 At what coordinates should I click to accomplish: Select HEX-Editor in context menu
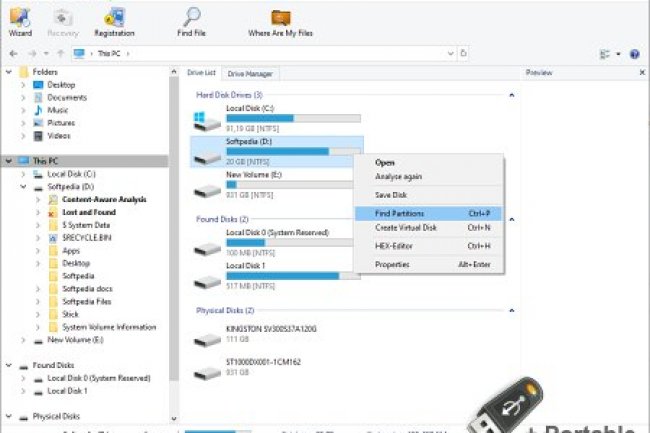[x=393, y=246]
